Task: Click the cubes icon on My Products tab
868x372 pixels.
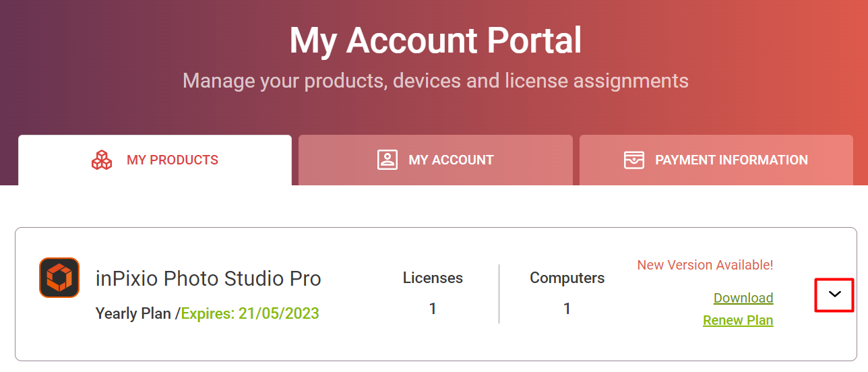Action: click(x=102, y=160)
